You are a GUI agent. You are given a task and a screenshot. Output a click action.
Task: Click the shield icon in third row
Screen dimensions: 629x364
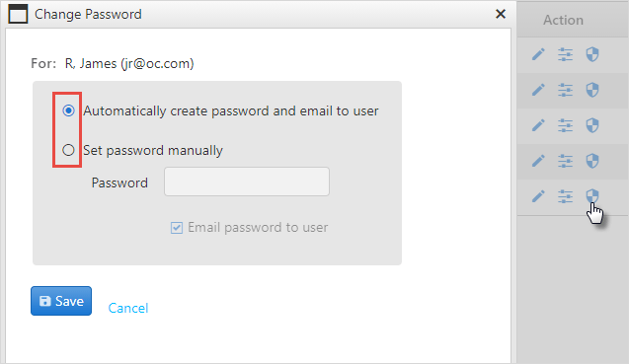pyautogui.click(x=592, y=125)
